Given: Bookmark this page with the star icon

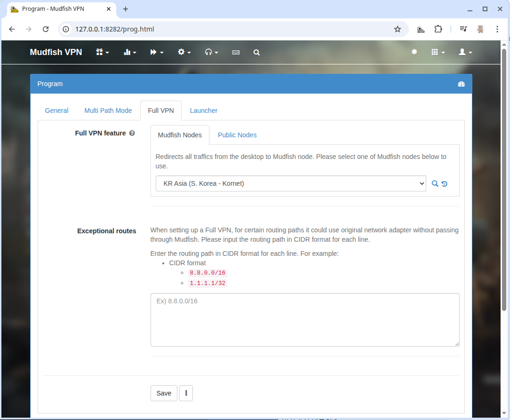Looking at the screenshot, I should click(398, 29).
